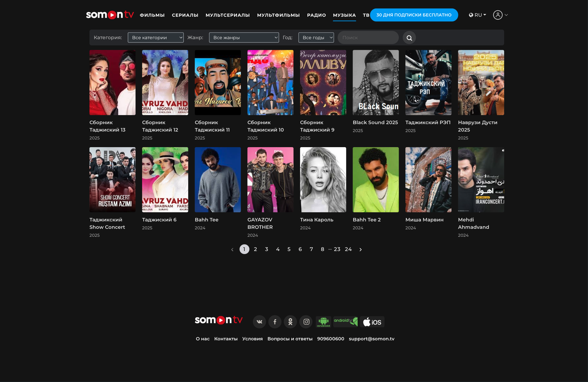Click the Поиск search input field
The height and width of the screenshot is (382, 588).
(368, 38)
